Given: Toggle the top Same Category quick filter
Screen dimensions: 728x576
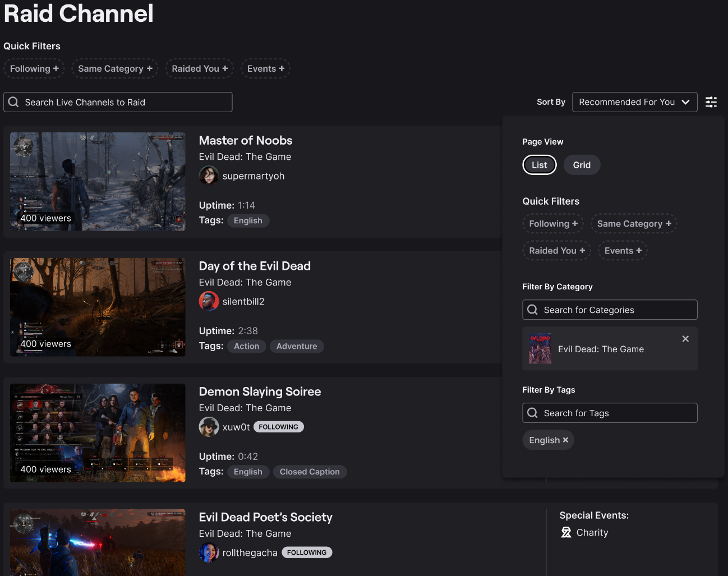Looking at the screenshot, I should coord(115,68).
